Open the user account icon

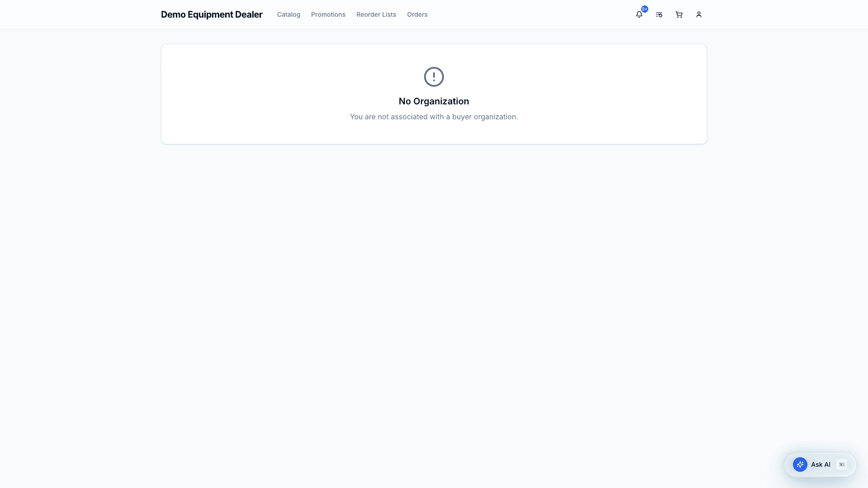point(699,14)
